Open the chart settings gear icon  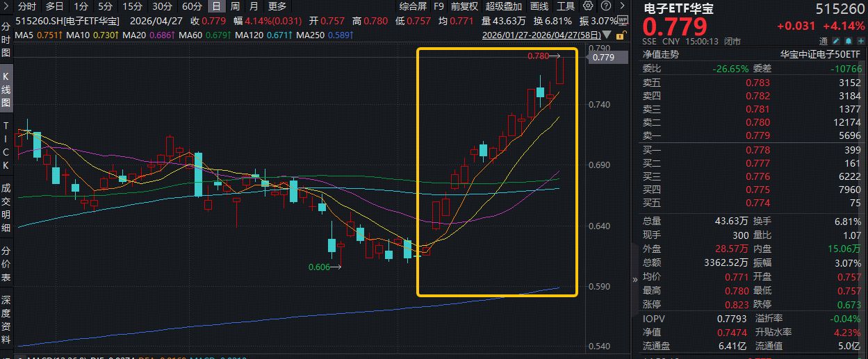point(587,6)
